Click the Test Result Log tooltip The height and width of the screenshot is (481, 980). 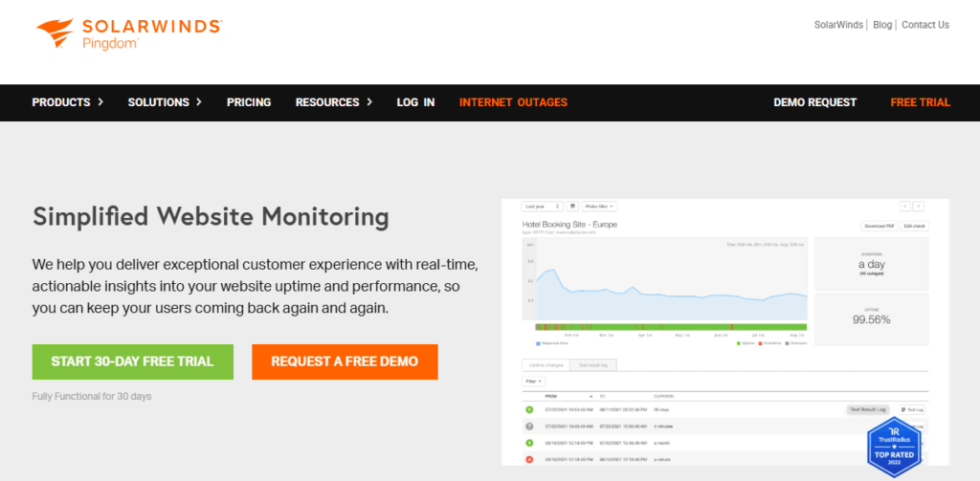pyautogui.click(x=867, y=410)
